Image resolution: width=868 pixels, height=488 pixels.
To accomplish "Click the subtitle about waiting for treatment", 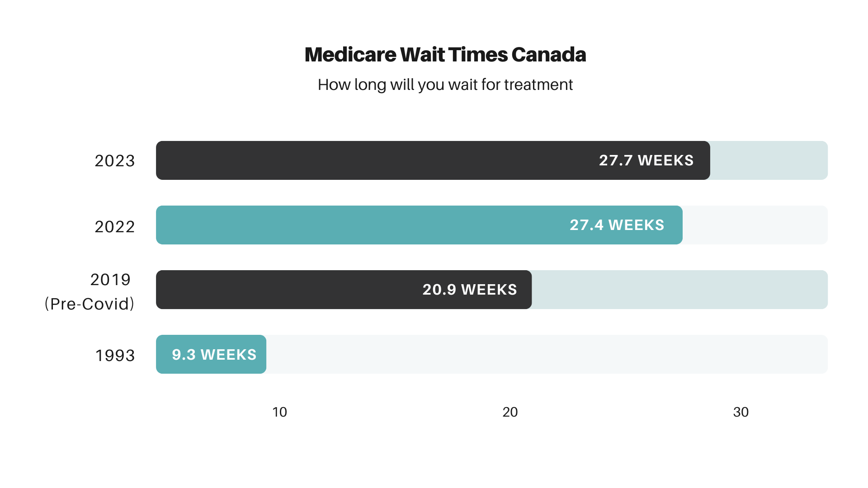I will [x=445, y=85].
